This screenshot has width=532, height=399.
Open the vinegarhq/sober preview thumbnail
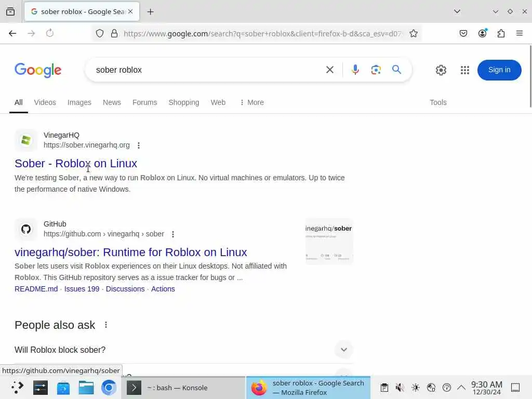[329, 242]
